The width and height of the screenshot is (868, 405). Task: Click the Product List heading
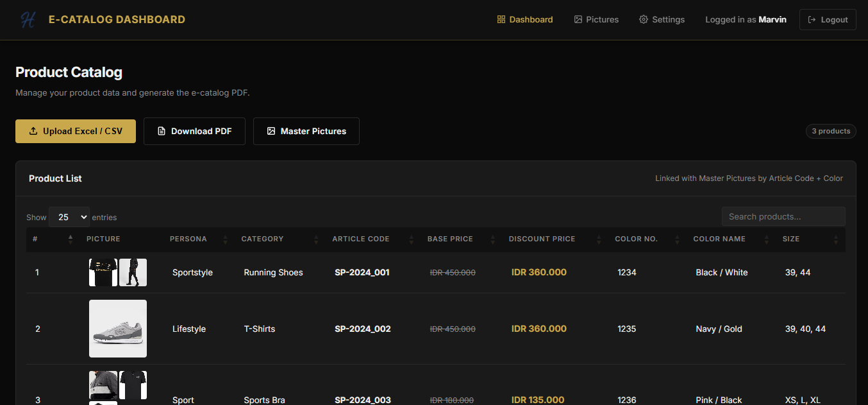click(55, 178)
